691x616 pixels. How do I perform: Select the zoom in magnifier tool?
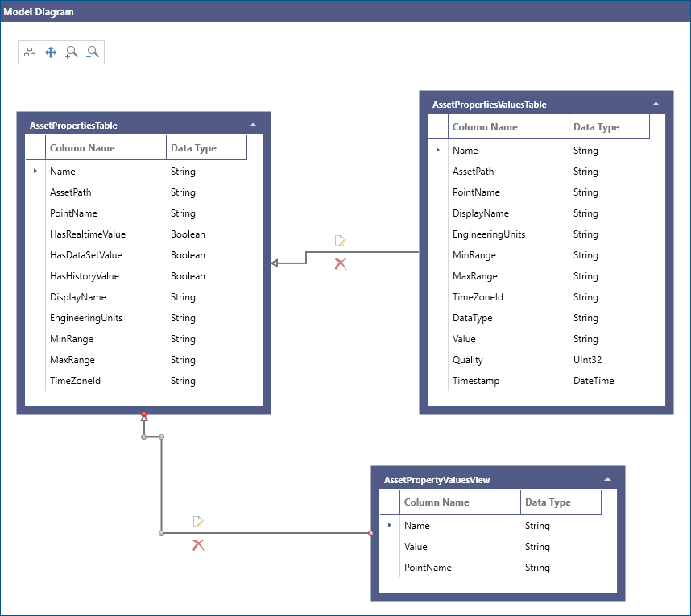(x=71, y=52)
